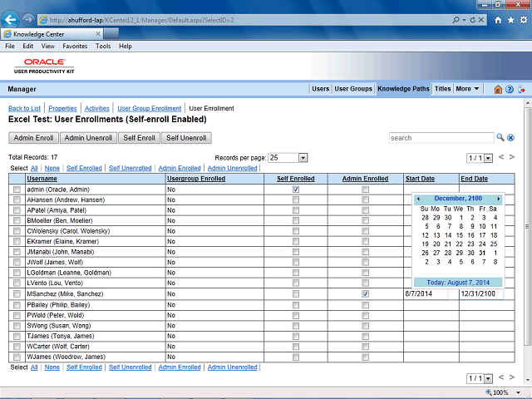This screenshot has width=532, height=399.
Task: Switch to the User Groups tab
Action: pos(353,89)
